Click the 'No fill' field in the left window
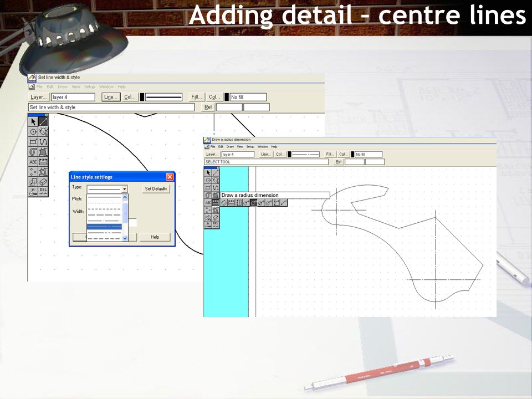Viewport: 532px width, 399px height. coord(248,97)
